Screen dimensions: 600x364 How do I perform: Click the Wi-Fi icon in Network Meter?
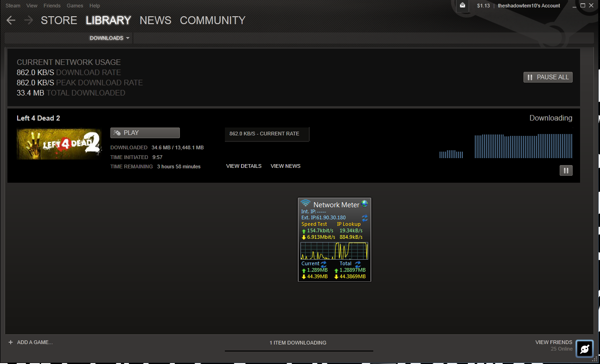(305, 204)
